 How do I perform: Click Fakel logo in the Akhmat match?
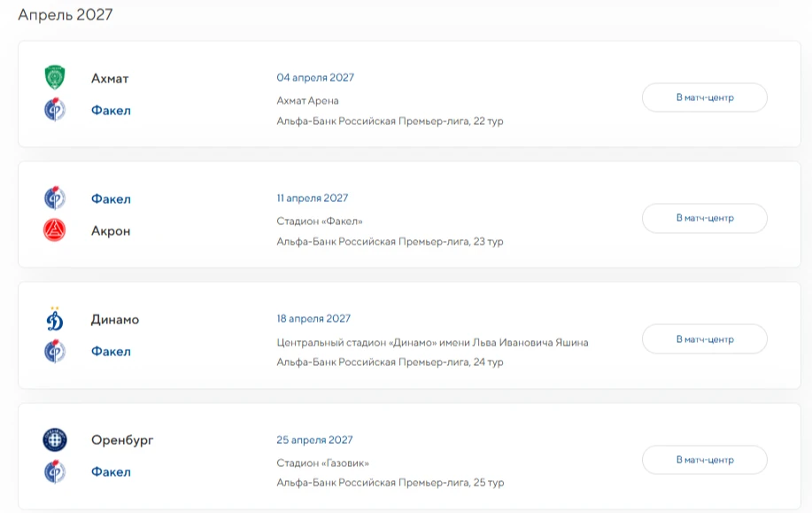click(54, 109)
